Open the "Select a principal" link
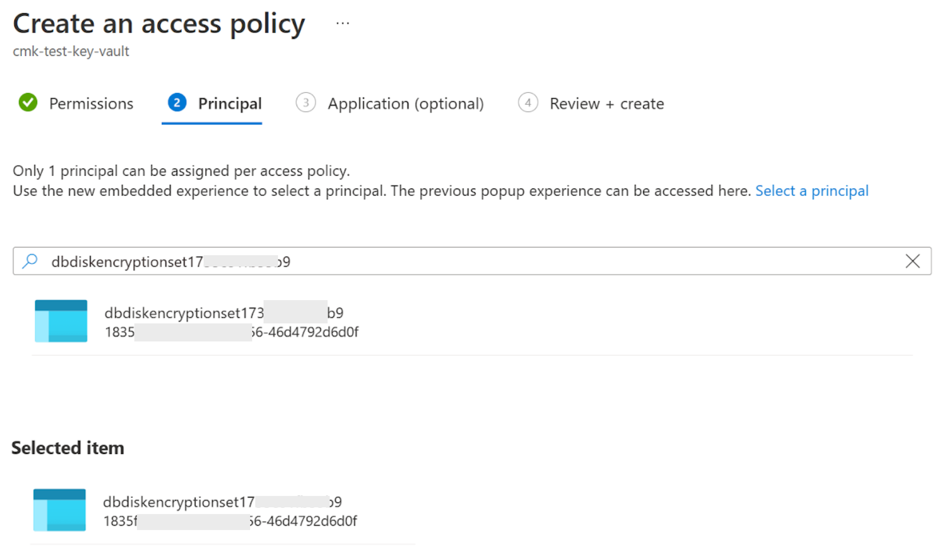942x560 pixels. pyautogui.click(x=811, y=191)
